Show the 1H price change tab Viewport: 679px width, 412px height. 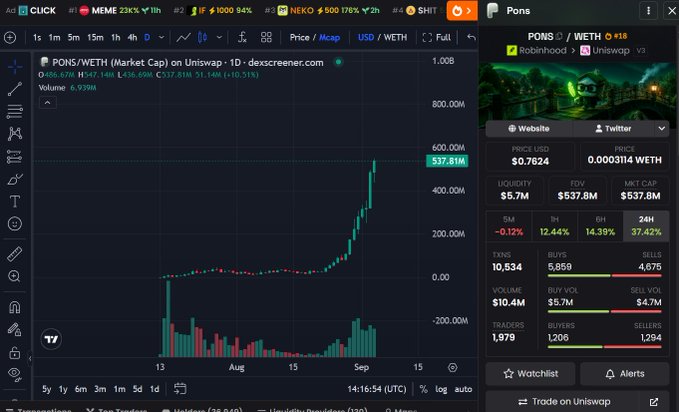pos(554,226)
